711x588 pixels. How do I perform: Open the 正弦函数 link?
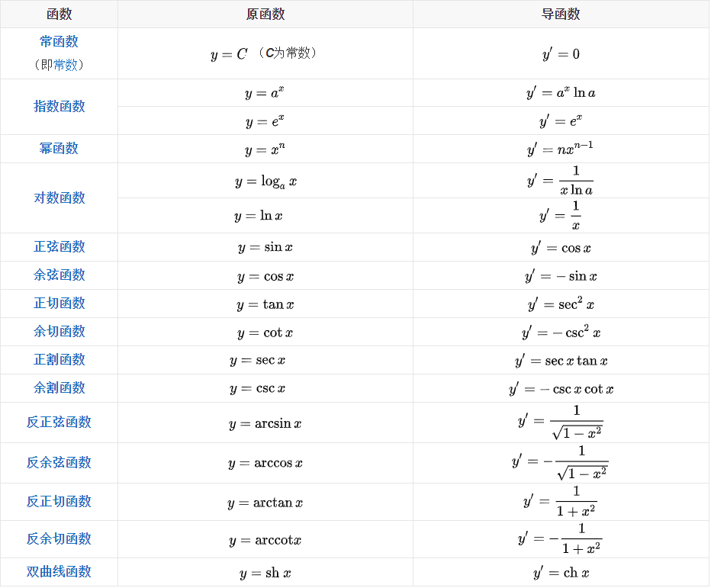pyautogui.click(x=59, y=247)
